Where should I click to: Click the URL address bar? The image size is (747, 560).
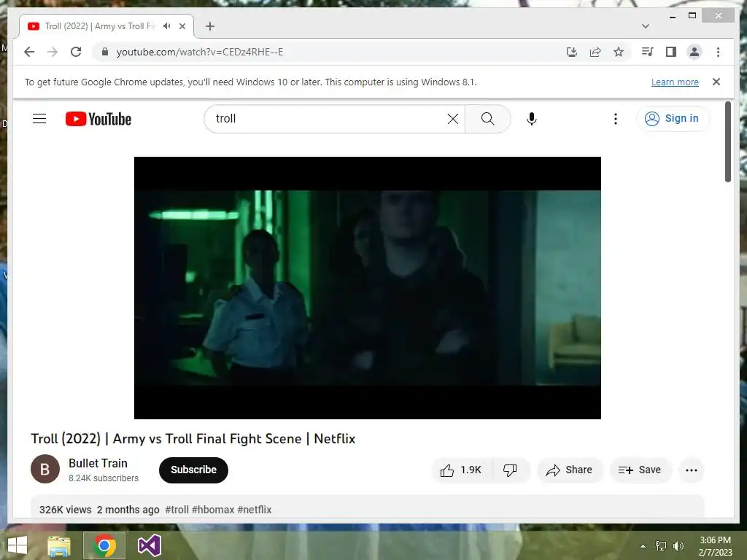click(x=329, y=52)
